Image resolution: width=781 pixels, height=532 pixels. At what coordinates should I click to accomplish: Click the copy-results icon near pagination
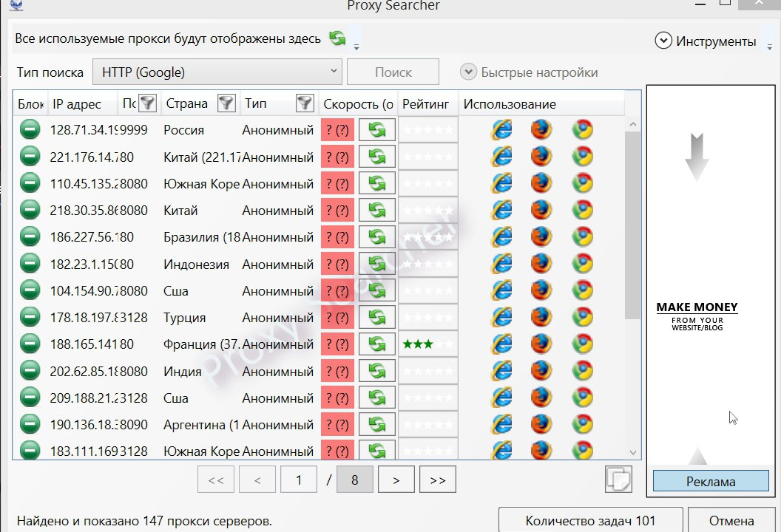pyautogui.click(x=619, y=479)
